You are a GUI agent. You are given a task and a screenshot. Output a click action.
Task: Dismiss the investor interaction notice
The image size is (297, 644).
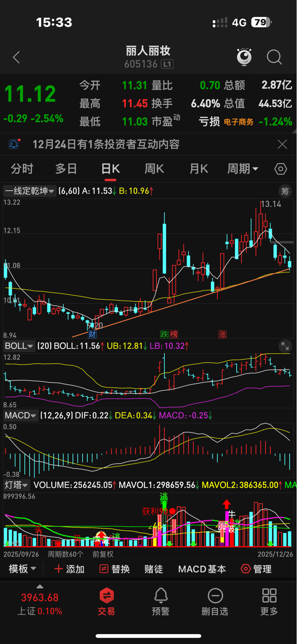coord(282,144)
